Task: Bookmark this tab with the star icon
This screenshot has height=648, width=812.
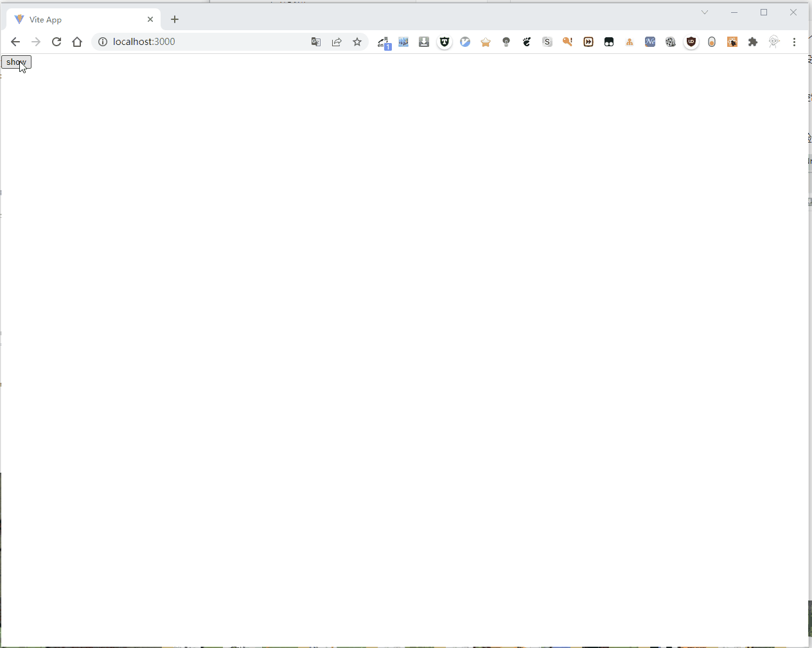Action: tap(357, 42)
